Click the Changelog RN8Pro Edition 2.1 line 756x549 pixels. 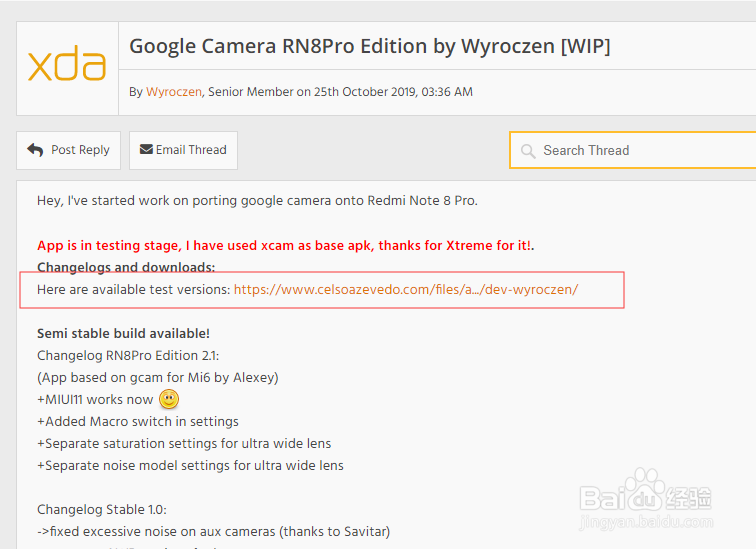coord(128,356)
